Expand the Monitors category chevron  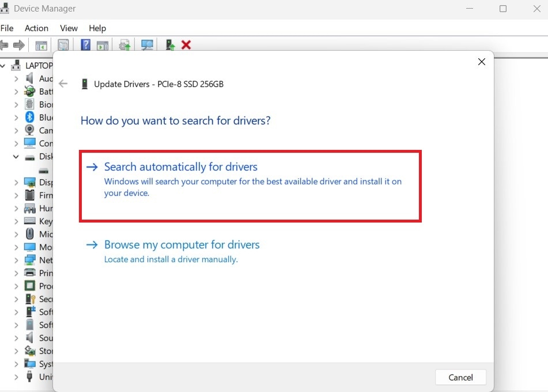(x=16, y=247)
